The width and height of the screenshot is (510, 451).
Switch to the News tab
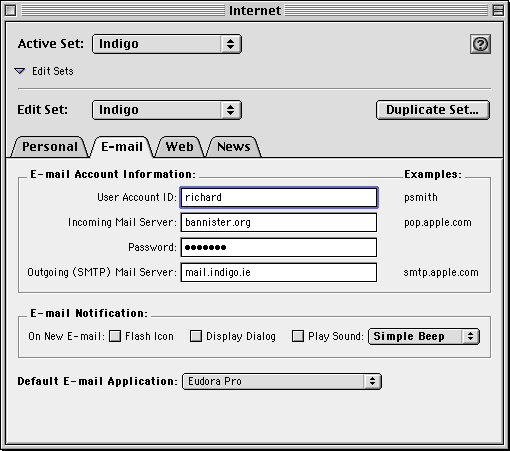[x=234, y=147]
